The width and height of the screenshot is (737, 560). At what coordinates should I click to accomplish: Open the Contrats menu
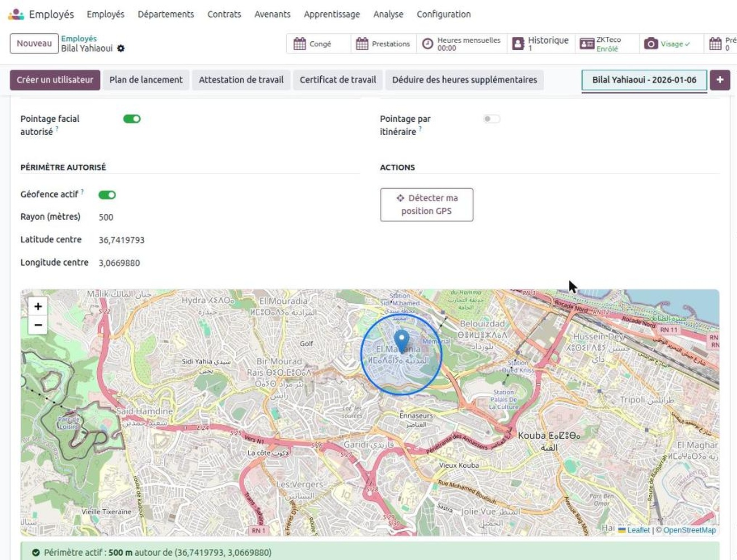pos(224,14)
